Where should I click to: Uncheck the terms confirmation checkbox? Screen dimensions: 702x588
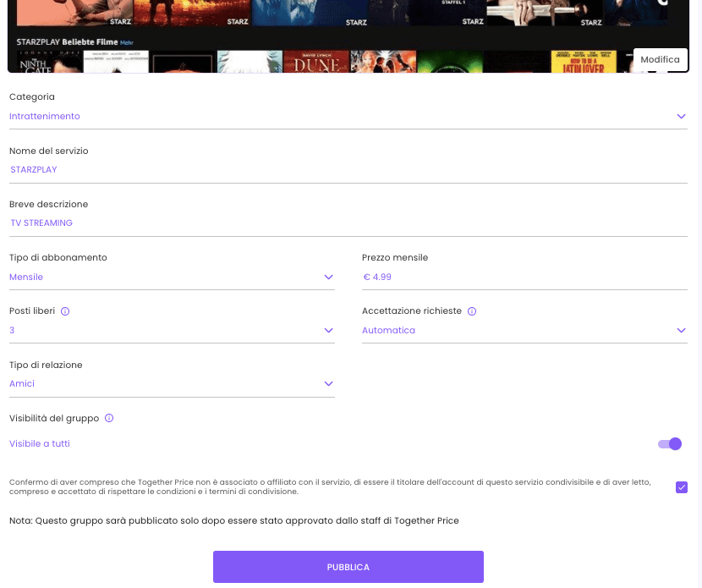point(682,487)
